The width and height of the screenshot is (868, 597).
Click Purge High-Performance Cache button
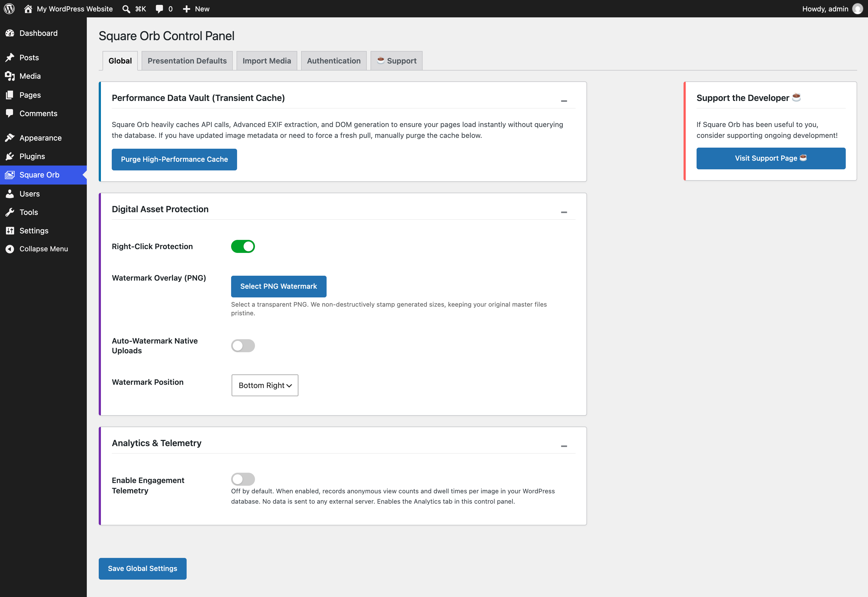[x=174, y=159]
